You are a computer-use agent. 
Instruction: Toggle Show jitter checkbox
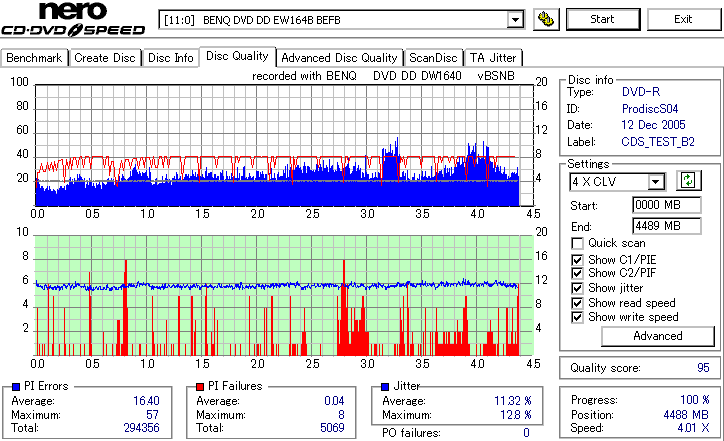tap(577, 288)
